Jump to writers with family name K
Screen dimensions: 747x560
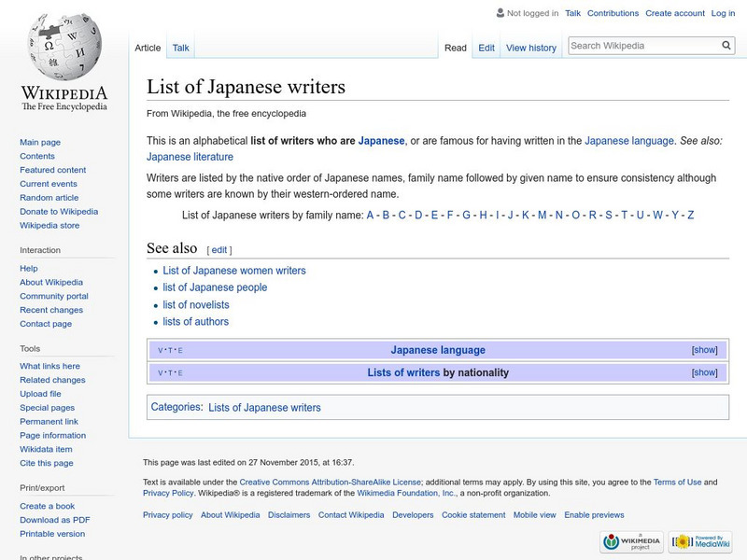click(x=526, y=215)
